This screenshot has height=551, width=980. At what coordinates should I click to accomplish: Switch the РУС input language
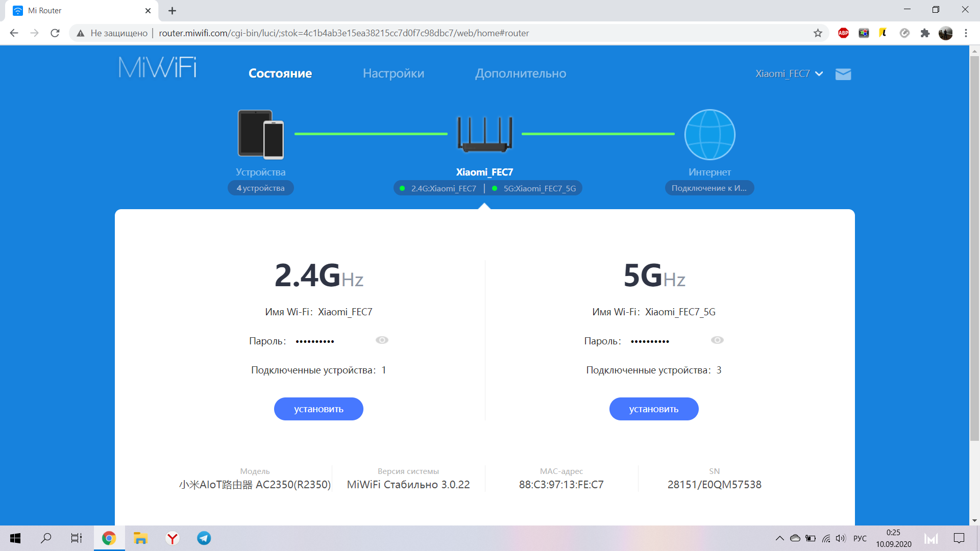(860, 538)
